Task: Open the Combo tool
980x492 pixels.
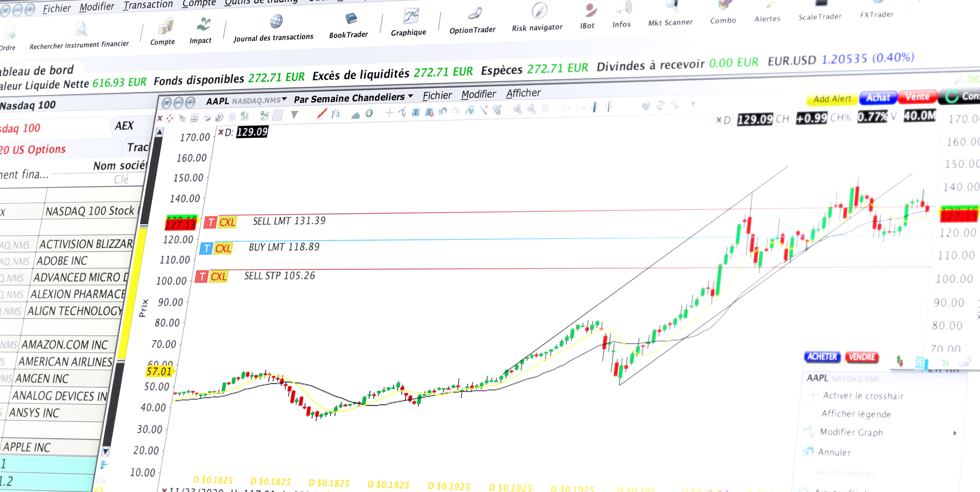Action: [x=723, y=12]
